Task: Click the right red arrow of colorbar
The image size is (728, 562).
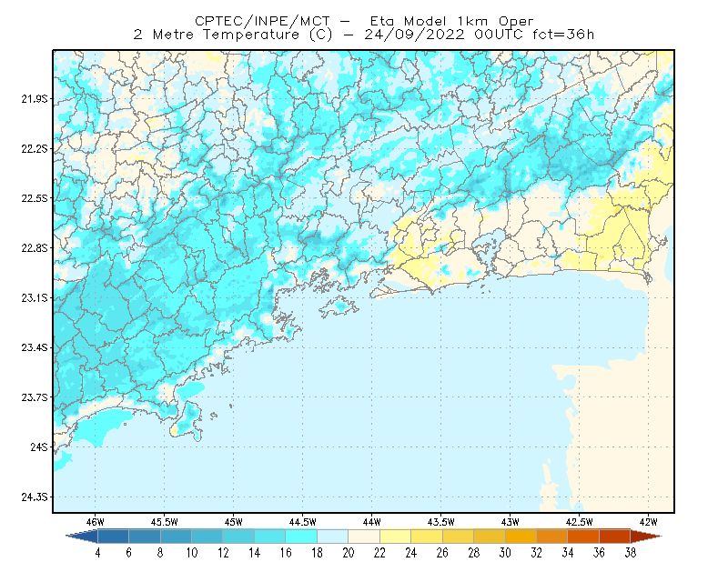Action: 646,537
